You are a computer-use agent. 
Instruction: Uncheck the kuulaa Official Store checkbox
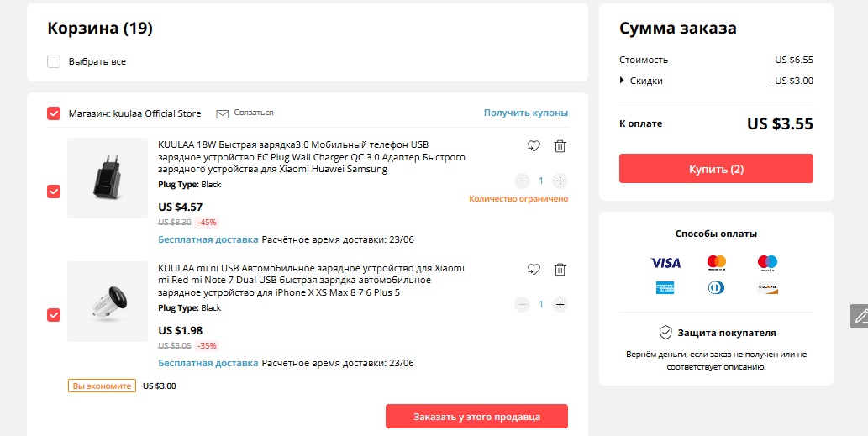(54, 113)
